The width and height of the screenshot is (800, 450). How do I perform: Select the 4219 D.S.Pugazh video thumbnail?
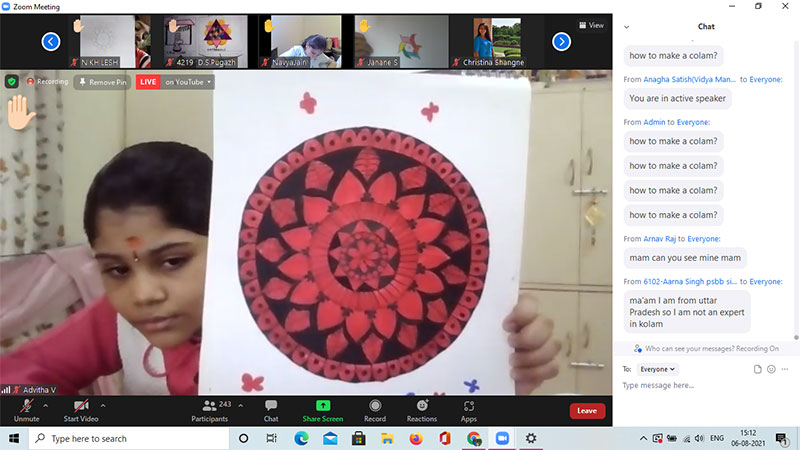coord(206,41)
